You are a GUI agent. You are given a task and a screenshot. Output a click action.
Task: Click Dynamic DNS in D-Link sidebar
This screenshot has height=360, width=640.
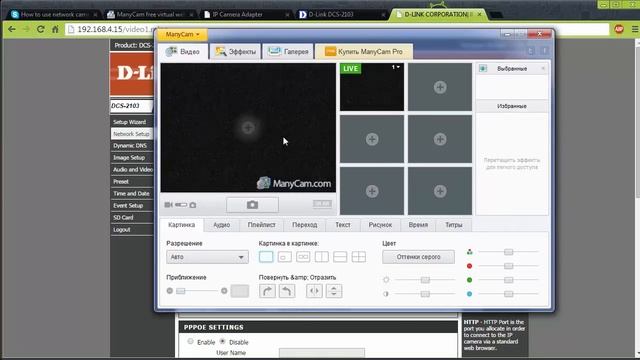[x=131, y=146]
